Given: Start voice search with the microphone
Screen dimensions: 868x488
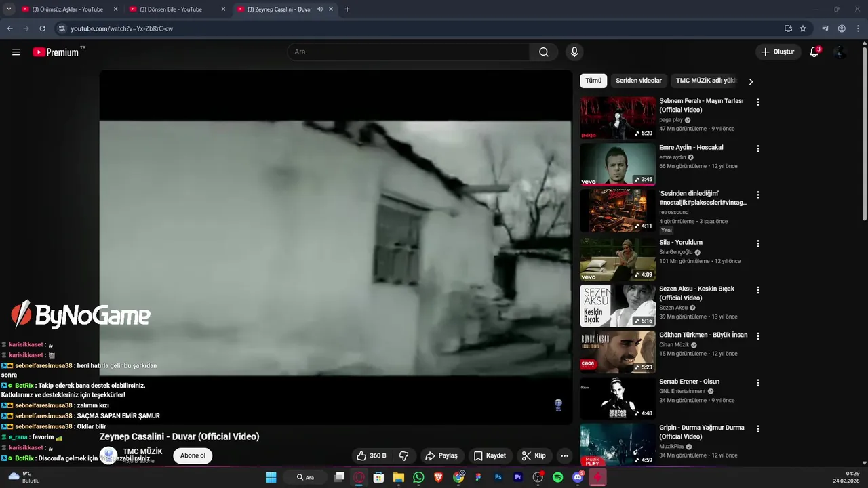Looking at the screenshot, I should (574, 52).
